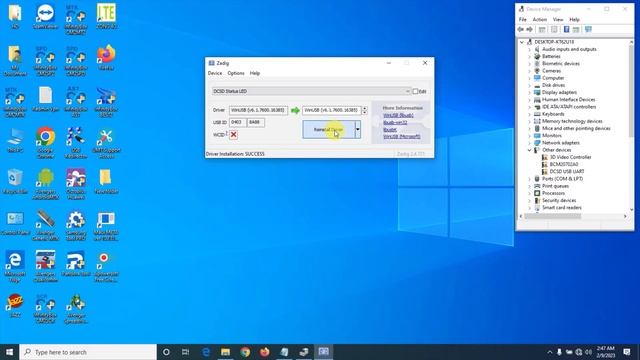Viewport: 640px width, 360px height.
Task: Open the Device menu in Zadig
Action: click(215, 73)
